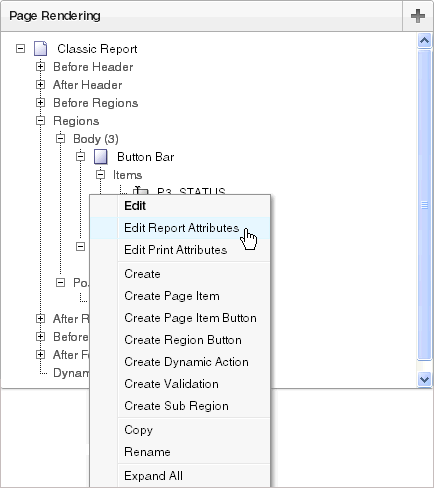Screen dimensions: 434x488
Task: Collapse the Regions node
Action: pos(40,121)
